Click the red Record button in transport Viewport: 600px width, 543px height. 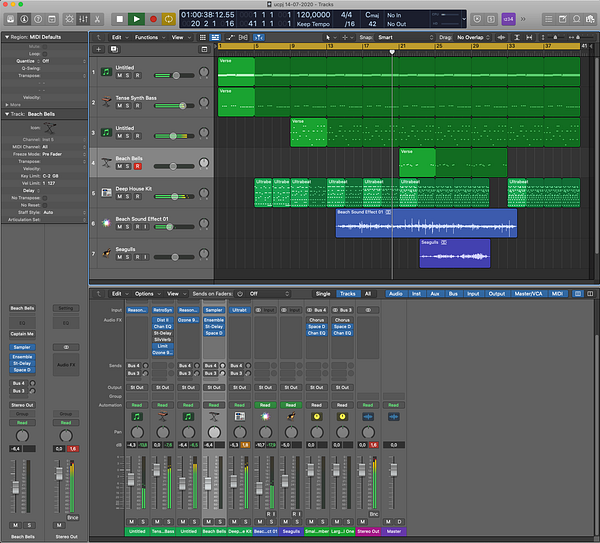point(152,18)
